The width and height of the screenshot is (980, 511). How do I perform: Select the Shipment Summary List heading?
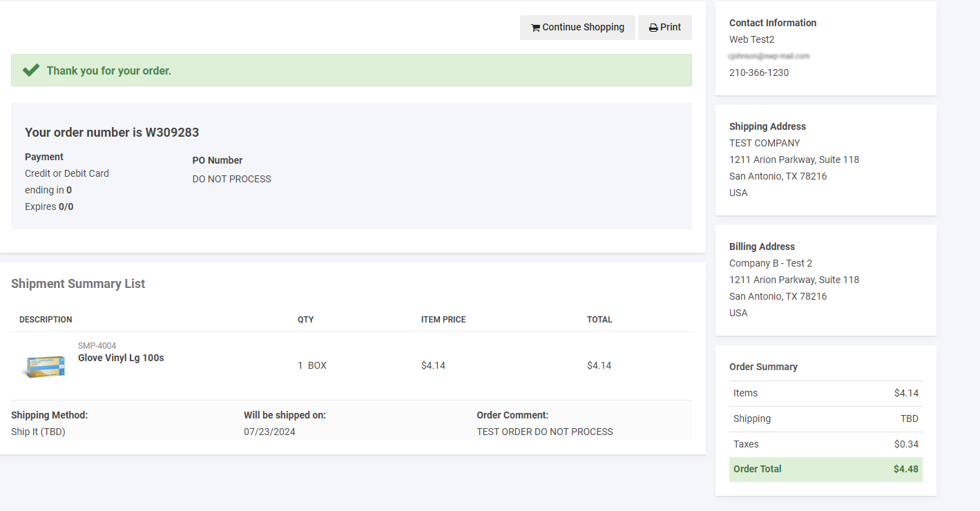[77, 284]
